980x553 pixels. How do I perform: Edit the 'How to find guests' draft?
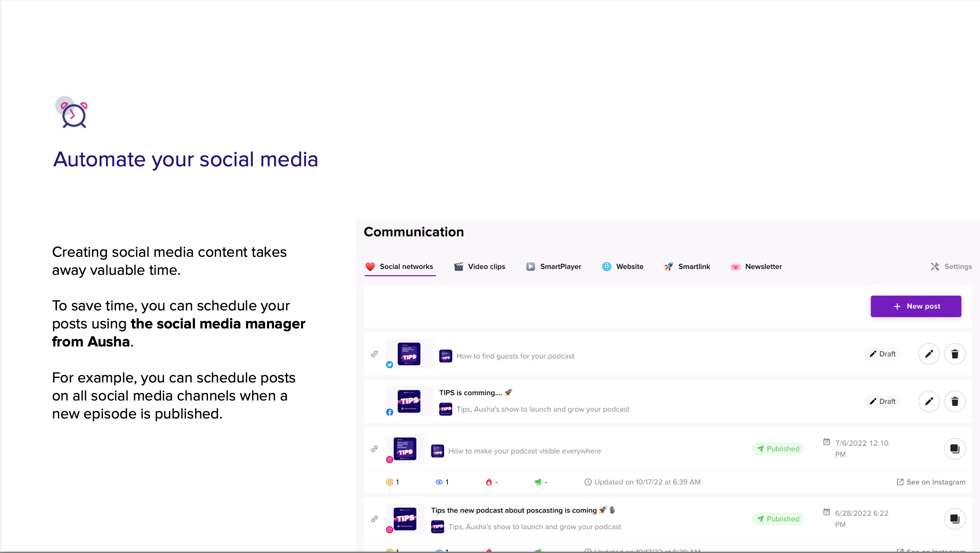click(929, 354)
